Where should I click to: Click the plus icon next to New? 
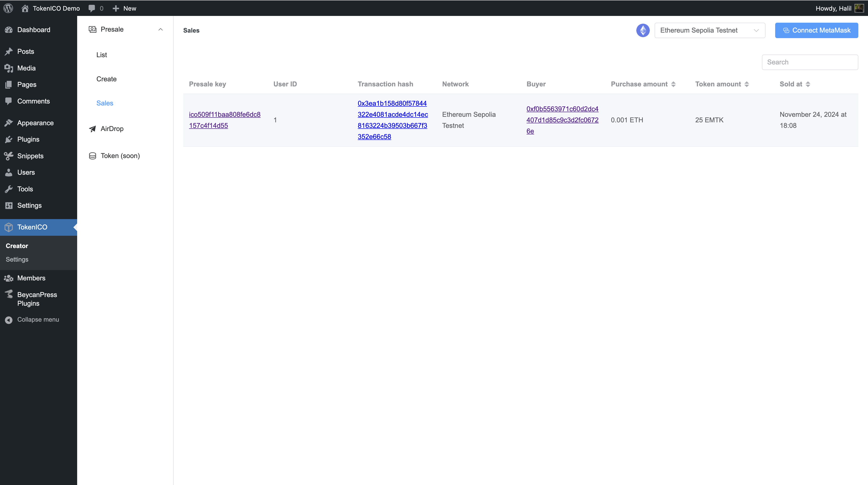click(x=116, y=8)
